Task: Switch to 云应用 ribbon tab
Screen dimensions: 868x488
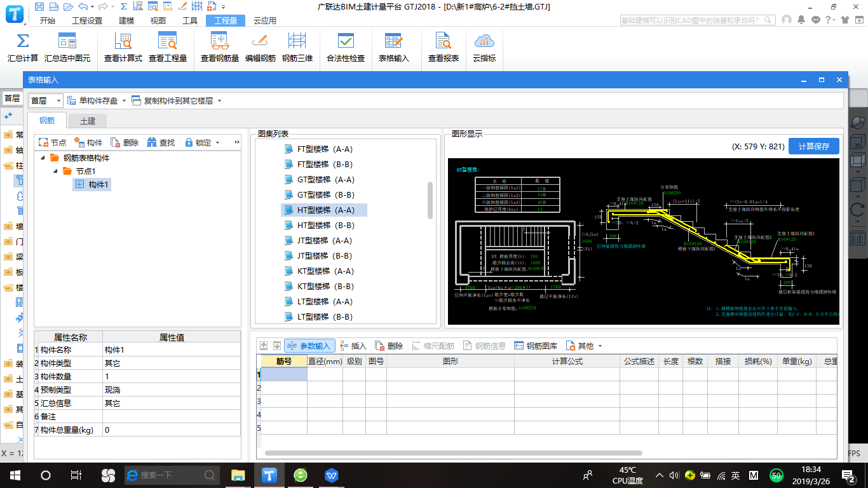Action: (x=264, y=20)
